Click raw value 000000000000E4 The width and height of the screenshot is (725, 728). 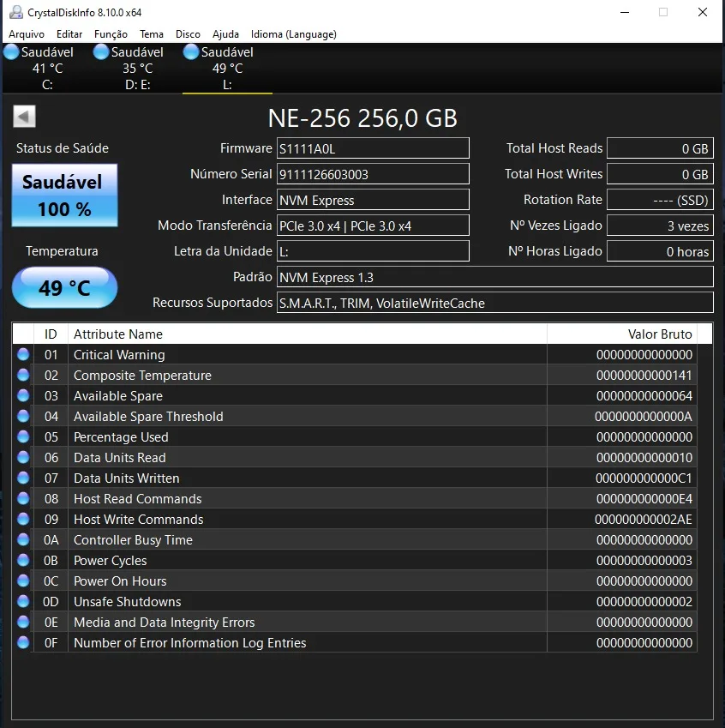tap(644, 499)
